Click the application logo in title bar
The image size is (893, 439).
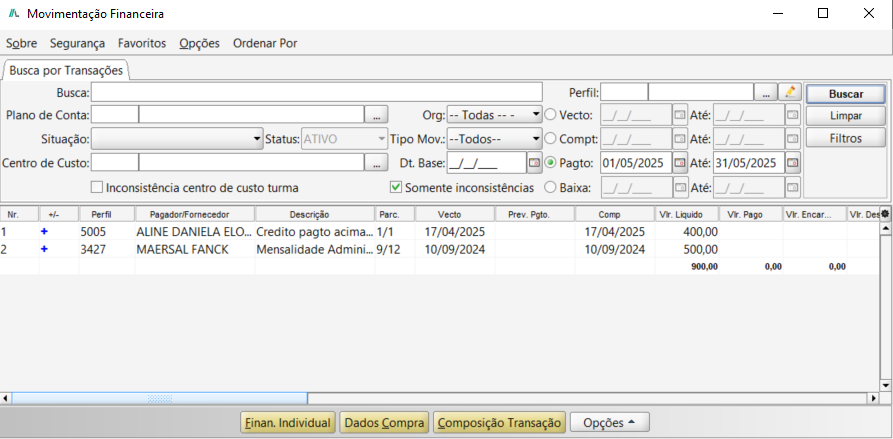click(x=14, y=14)
